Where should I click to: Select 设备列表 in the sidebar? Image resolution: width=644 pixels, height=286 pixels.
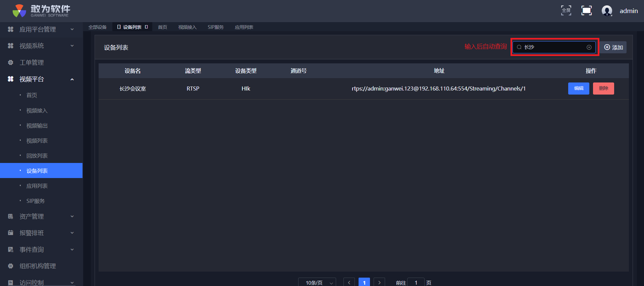click(41, 171)
